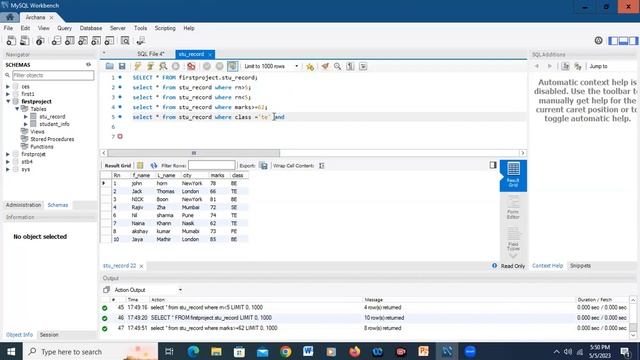640x360 pixels.
Task: Open script file in editor icon
Action: pos(109,66)
